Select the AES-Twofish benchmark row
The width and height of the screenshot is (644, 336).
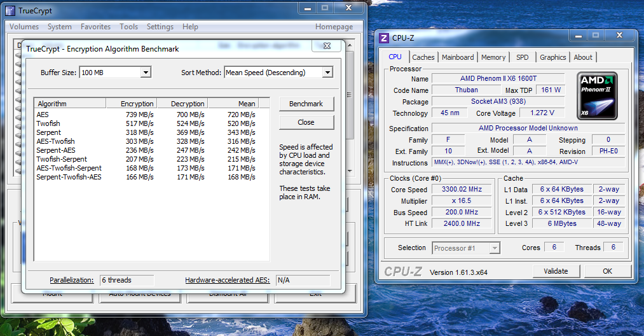(146, 141)
